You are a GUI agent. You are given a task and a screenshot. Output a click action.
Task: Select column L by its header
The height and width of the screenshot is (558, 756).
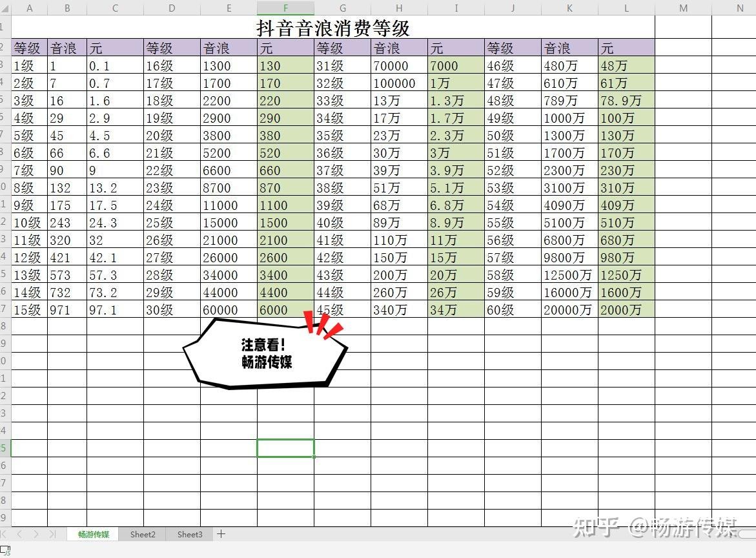click(x=626, y=8)
